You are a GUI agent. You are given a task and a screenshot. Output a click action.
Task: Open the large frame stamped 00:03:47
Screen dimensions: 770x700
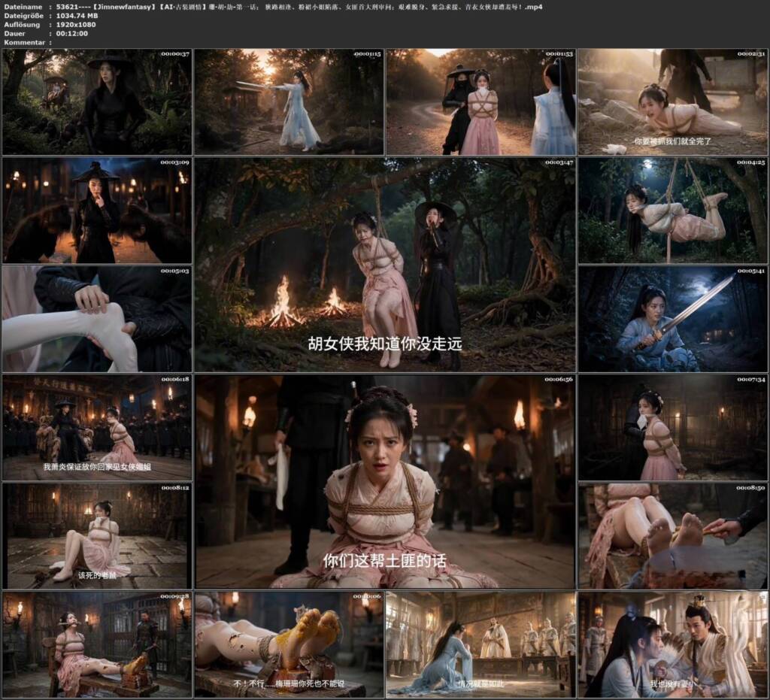point(385,265)
